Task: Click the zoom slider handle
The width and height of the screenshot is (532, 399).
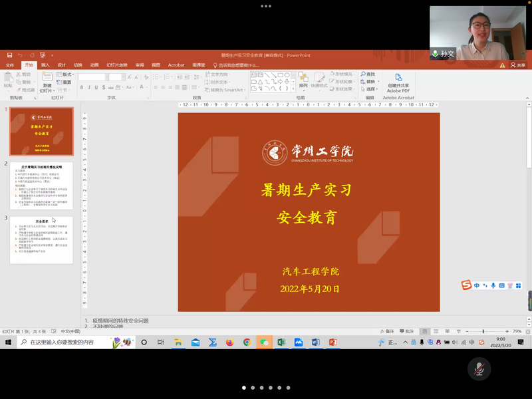Action: 483,331
